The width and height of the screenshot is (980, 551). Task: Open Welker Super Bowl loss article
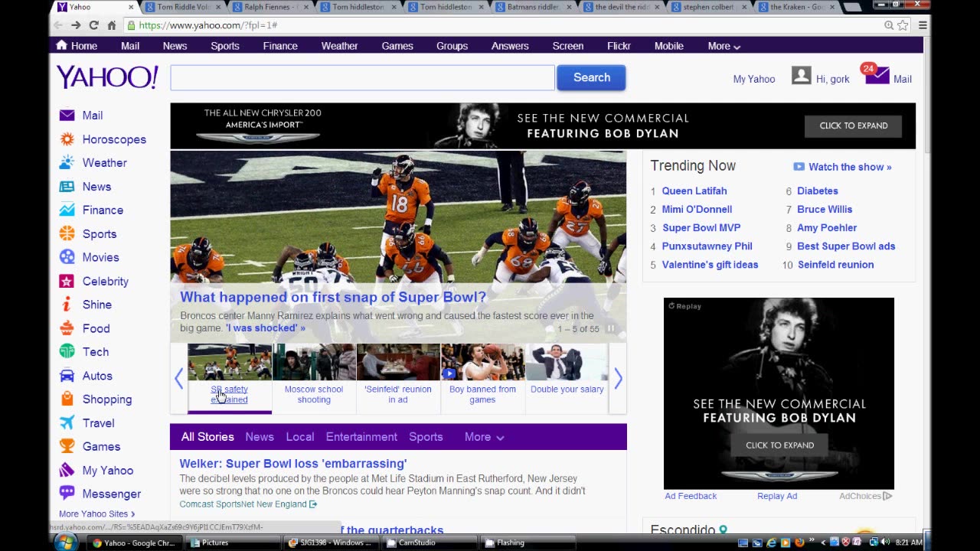point(293,464)
